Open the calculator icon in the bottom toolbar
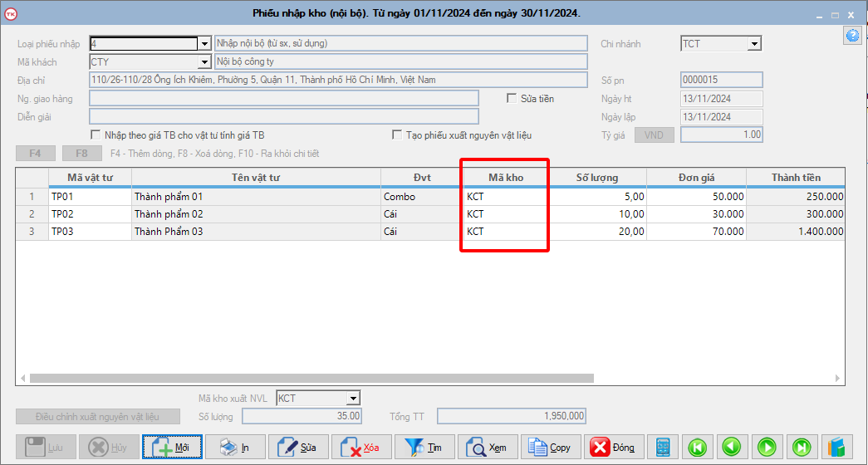Image resolution: width=868 pixels, height=465 pixels. pyautogui.click(x=663, y=447)
